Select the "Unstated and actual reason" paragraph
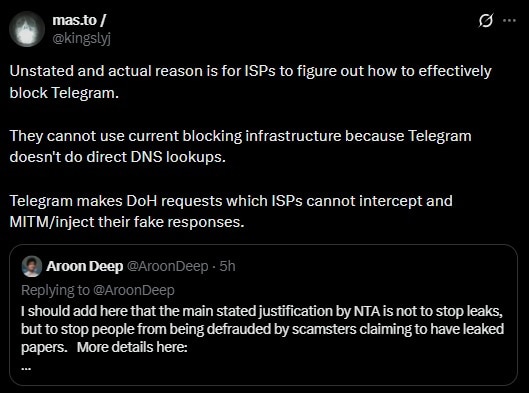Image resolution: width=529 pixels, height=393 pixels. click(x=250, y=82)
